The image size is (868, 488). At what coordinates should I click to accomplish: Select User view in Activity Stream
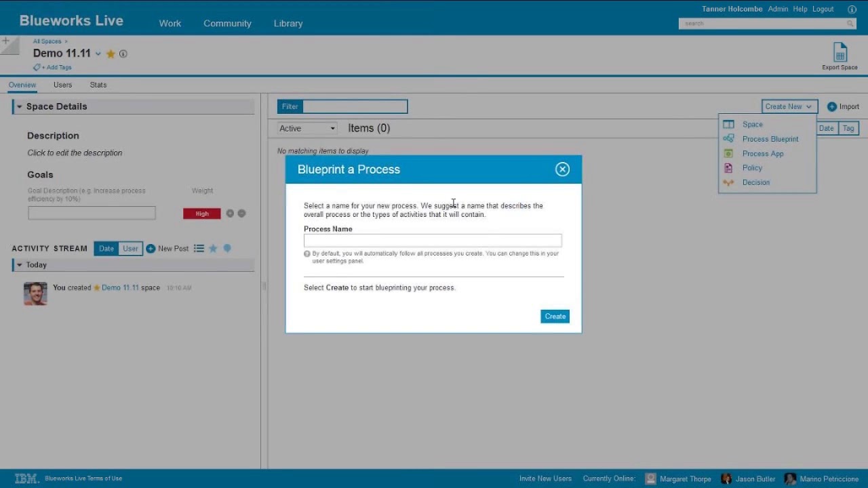(x=130, y=249)
